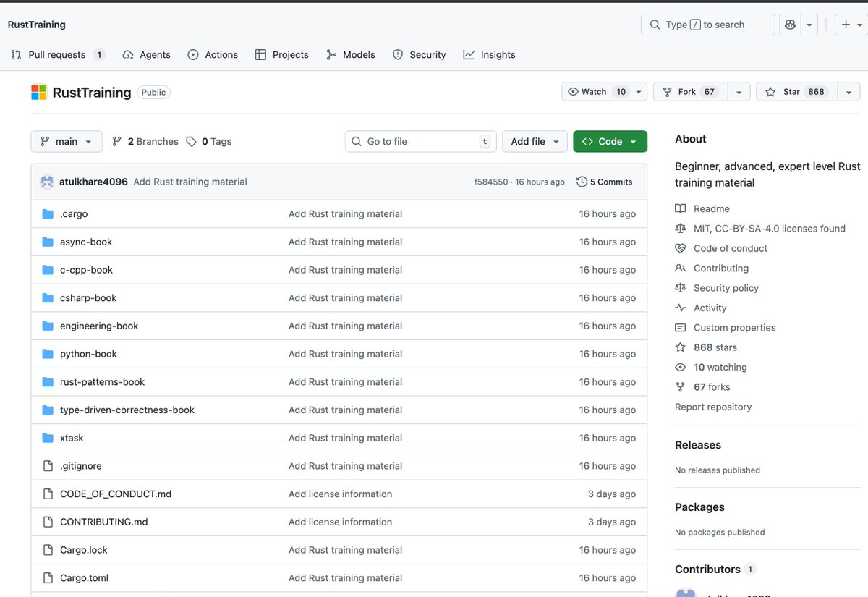Switch to the Actions tab
Image resolution: width=868 pixels, height=597 pixels.
[x=213, y=55]
